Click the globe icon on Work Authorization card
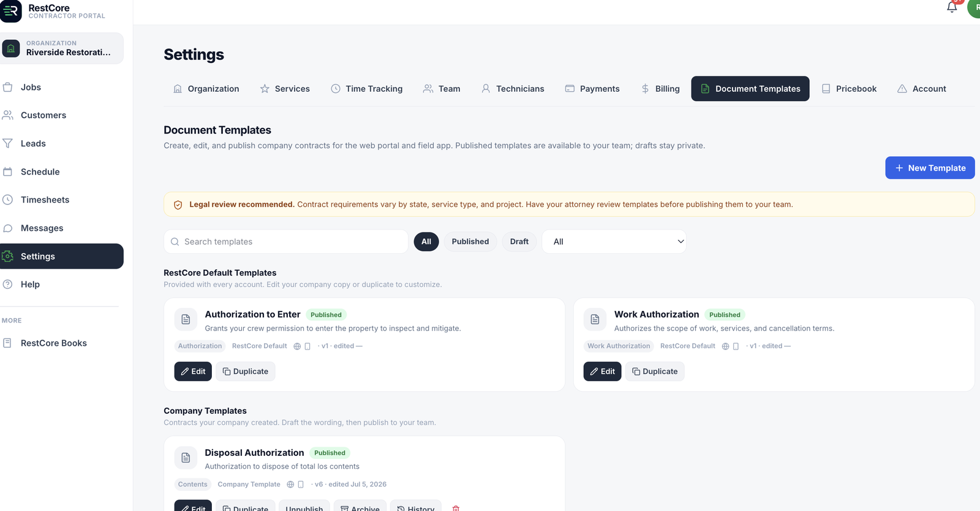Screen dimensions: 980x511 point(726,346)
